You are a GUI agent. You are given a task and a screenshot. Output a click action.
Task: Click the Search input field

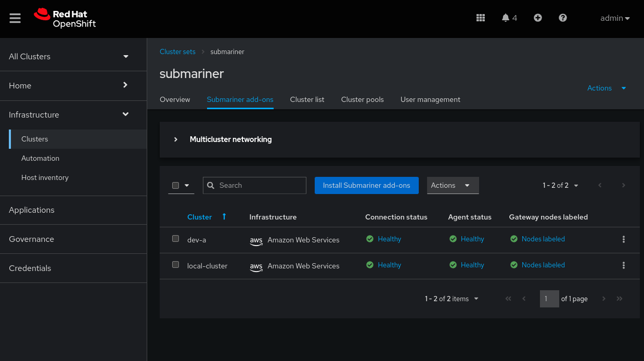(260, 186)
